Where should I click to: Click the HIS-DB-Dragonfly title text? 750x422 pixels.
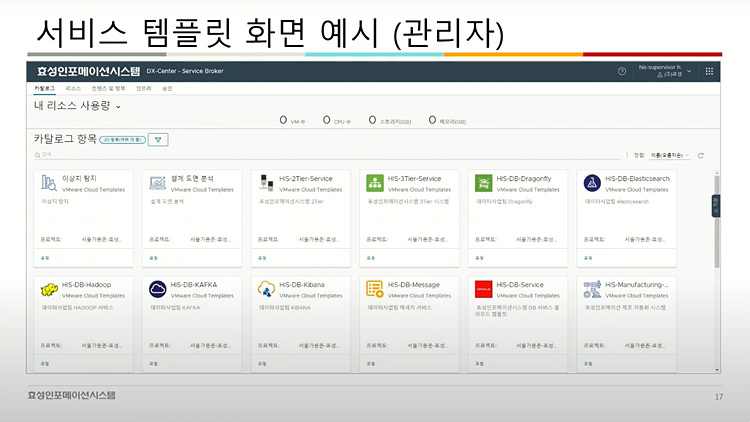click(524, 178)
